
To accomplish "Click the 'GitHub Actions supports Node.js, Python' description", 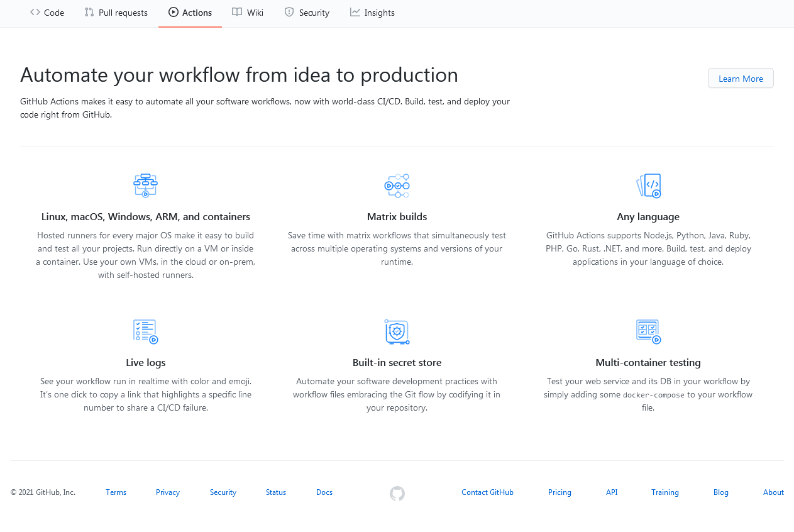I will pos(648,248).
